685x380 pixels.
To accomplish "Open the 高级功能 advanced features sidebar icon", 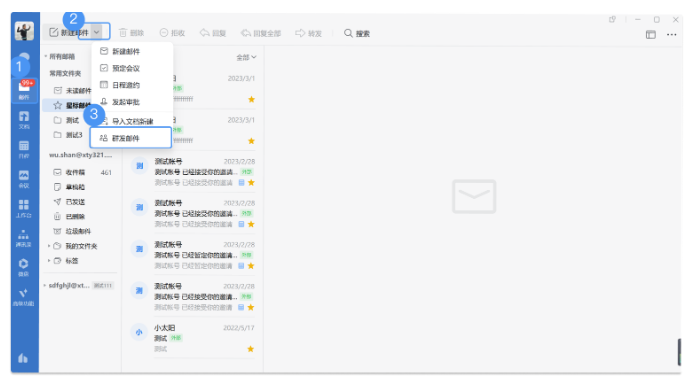I will click(24, 297).
